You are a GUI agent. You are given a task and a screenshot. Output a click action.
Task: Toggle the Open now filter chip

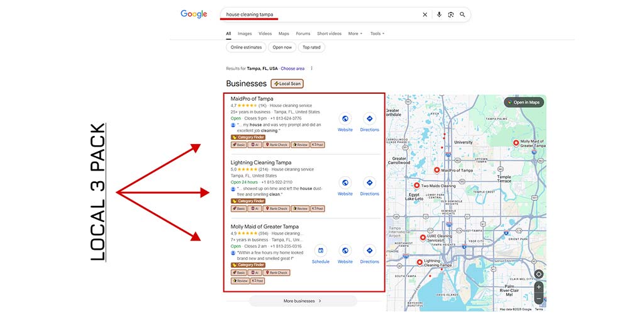282,47
